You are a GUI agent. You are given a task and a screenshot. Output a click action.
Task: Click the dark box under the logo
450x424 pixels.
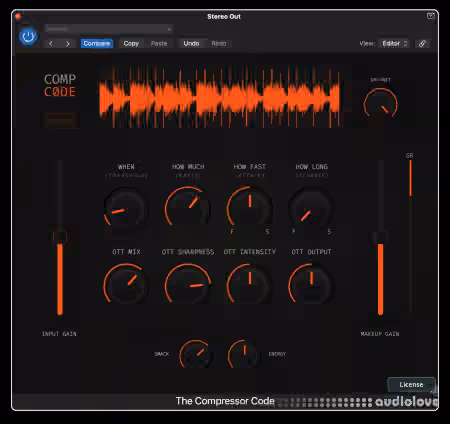[60, 120]
